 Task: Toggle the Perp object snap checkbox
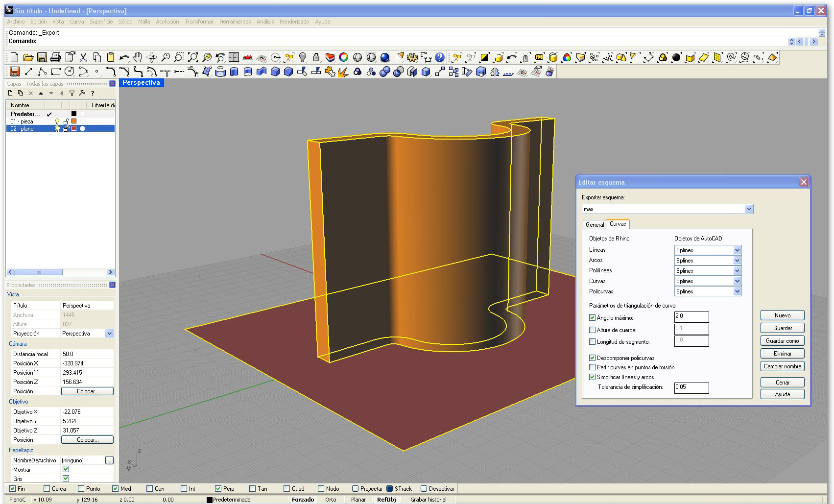[218, 488]
